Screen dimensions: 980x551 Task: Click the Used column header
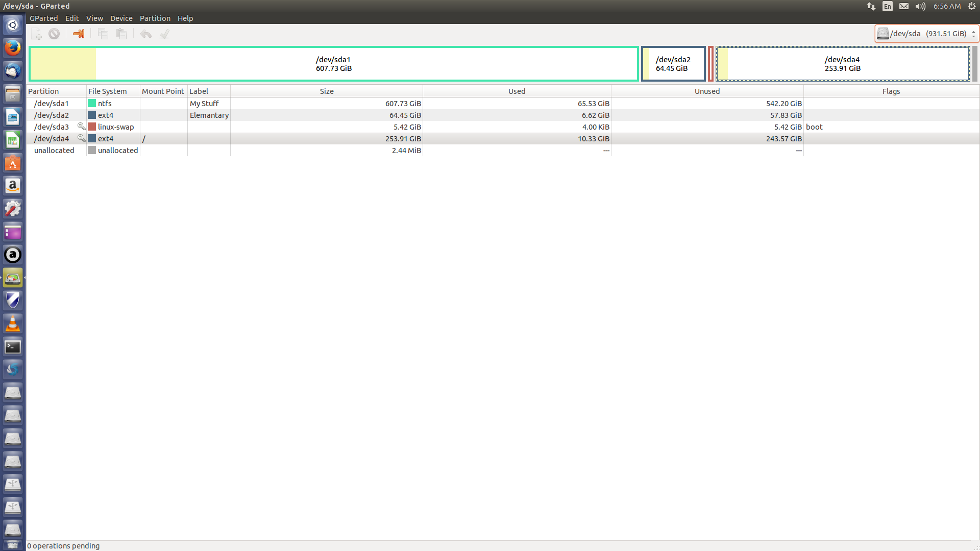point(517,91)
